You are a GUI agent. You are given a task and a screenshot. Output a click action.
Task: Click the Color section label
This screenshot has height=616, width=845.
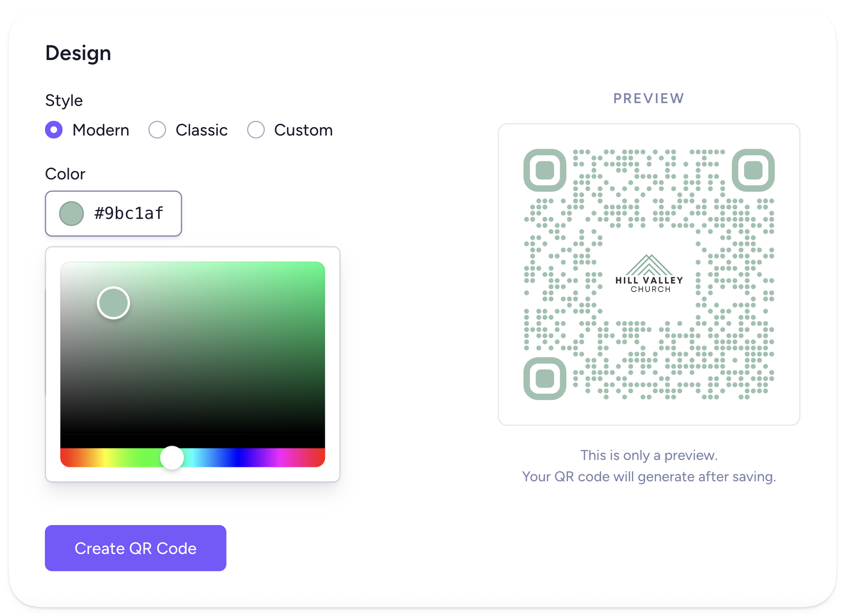point(65,173)
